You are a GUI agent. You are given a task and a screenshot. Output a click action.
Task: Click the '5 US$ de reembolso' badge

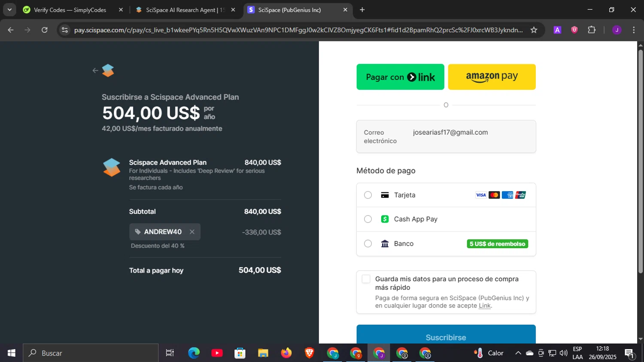(498, 244)
